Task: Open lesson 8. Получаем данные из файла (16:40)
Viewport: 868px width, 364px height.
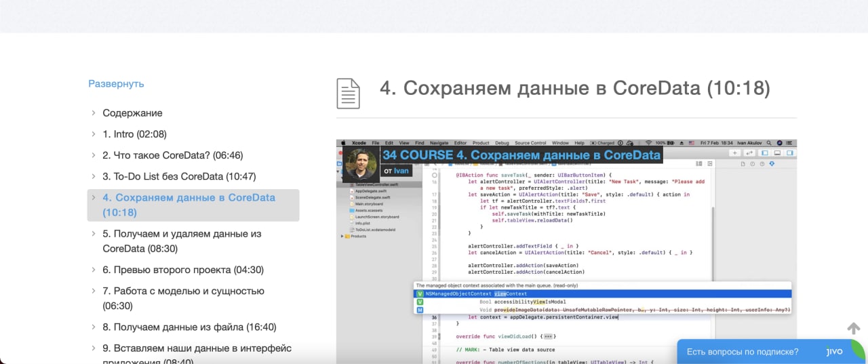Action: coord(189,327)
